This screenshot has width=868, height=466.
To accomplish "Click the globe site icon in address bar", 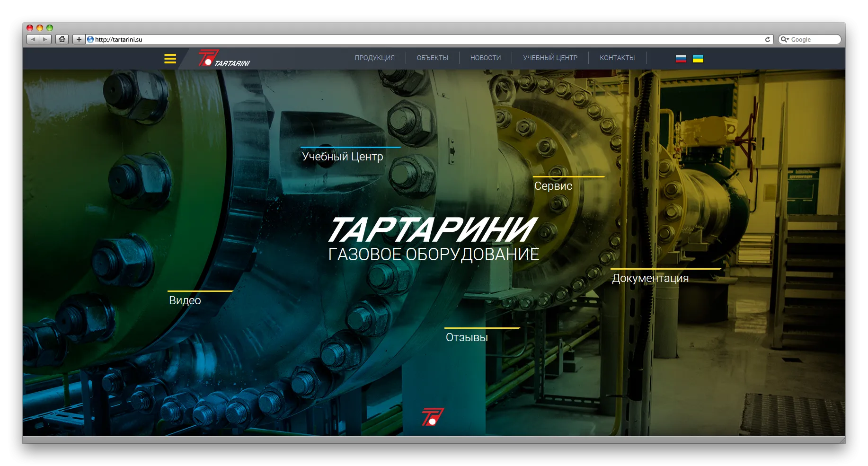I will [90, 39].
